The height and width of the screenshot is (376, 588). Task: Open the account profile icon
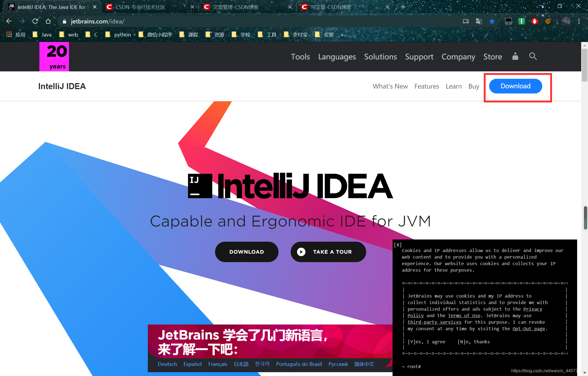pyautogui.click(x=515, y=56)
